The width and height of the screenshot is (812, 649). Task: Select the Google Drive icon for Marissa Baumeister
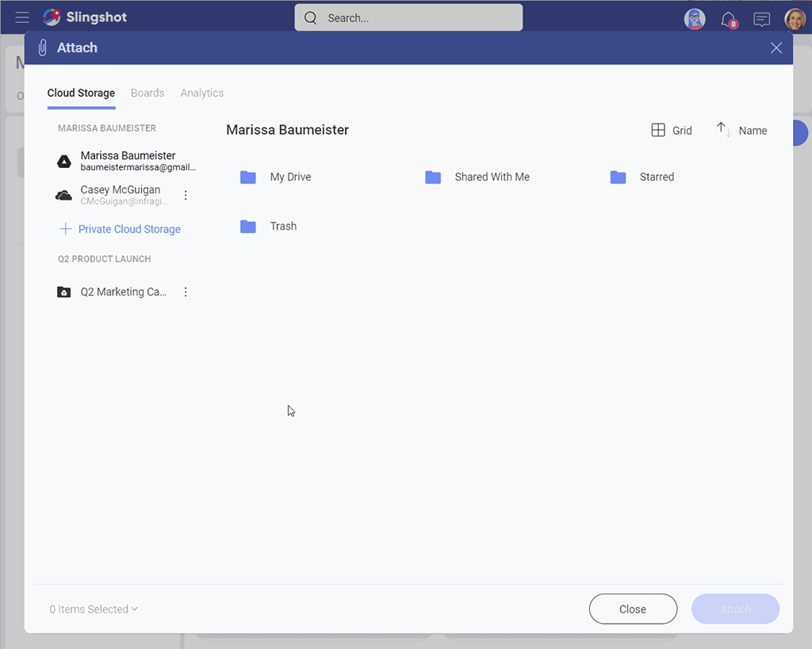click(63, 162)
